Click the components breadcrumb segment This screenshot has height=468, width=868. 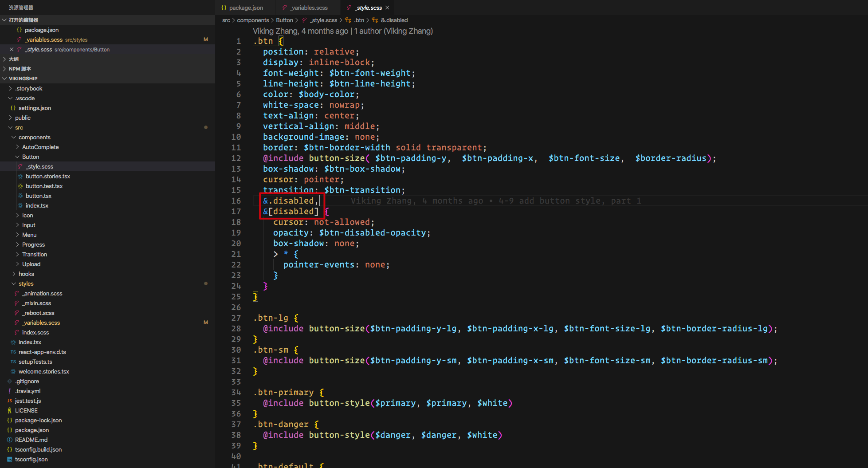click(x=253, y=20)
